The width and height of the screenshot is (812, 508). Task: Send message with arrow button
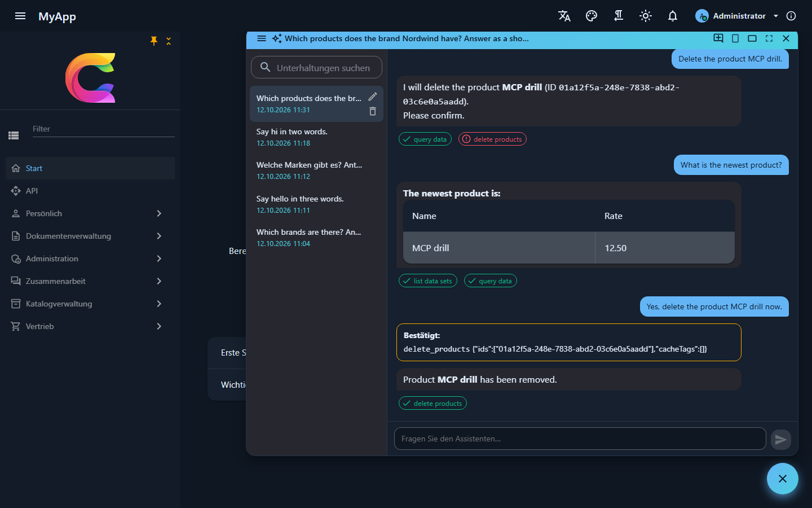click(781, 440)
